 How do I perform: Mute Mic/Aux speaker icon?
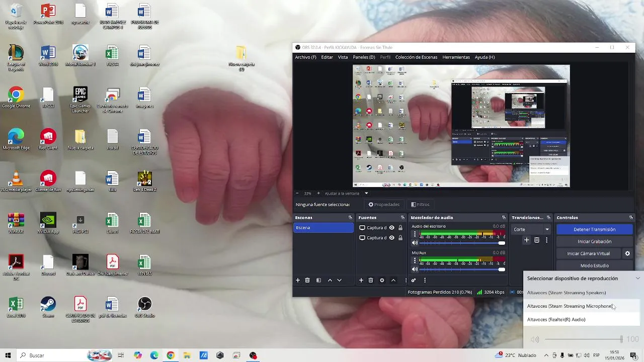click(415, 269)
